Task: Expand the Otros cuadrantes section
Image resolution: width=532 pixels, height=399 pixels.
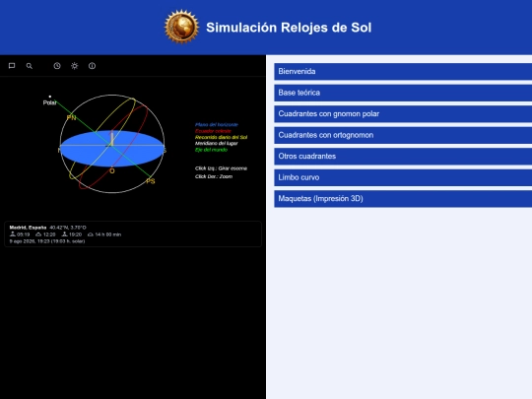Action: click(403, 156)
